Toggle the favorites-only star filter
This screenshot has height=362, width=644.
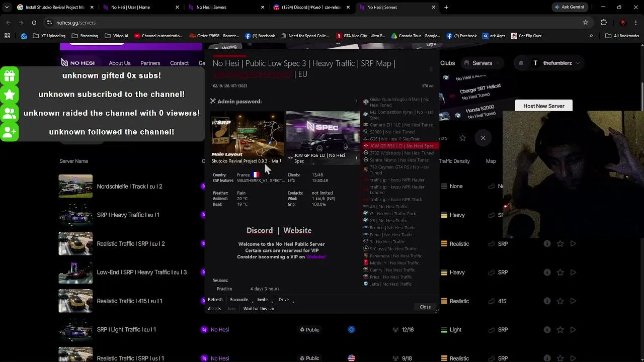(463, 138)
